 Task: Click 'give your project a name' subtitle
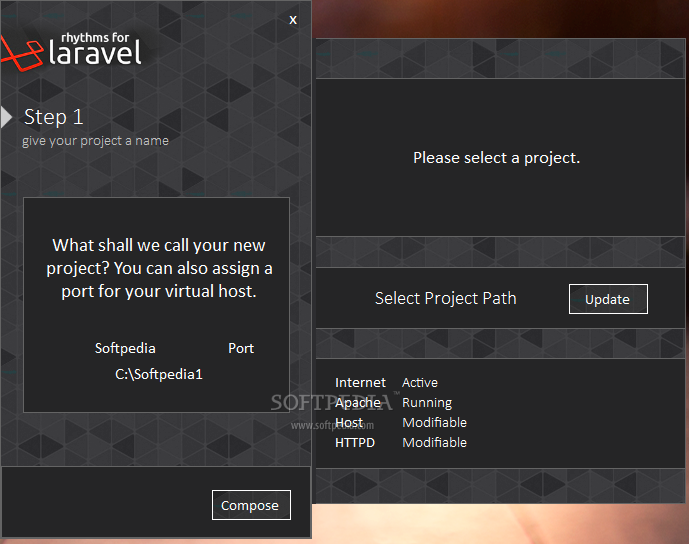tap(95, 141)
